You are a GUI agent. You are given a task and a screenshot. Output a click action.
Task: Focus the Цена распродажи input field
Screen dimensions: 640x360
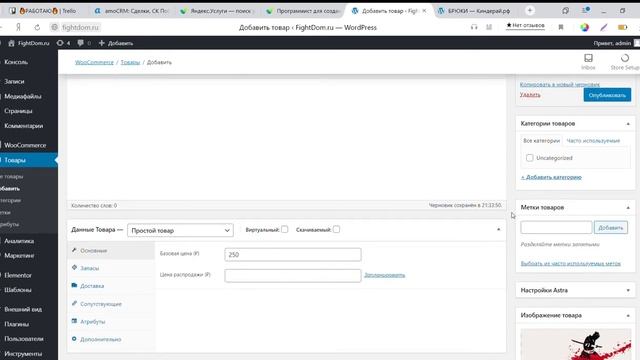293,276
